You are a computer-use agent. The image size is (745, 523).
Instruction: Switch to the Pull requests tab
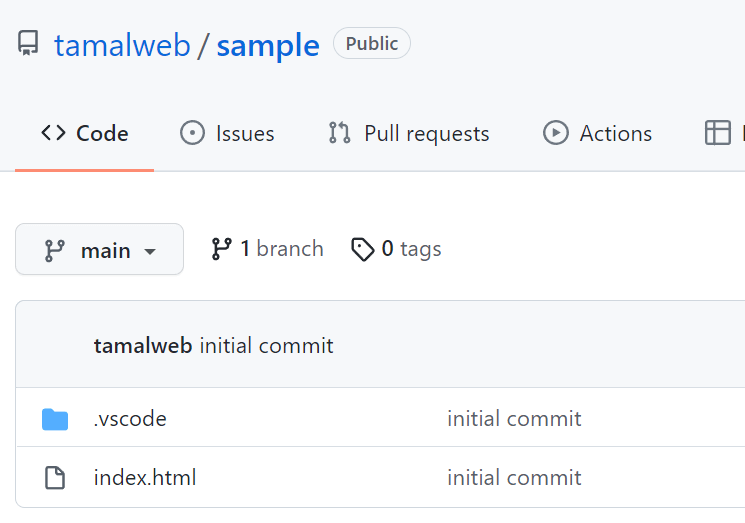pyautogui.click(x=409, y=133)
